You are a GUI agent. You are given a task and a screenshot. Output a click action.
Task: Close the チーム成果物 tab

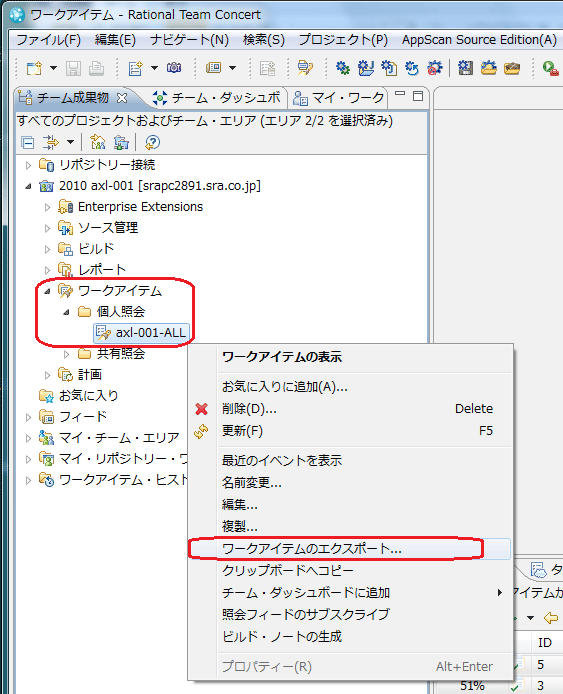tap(122, 98)
